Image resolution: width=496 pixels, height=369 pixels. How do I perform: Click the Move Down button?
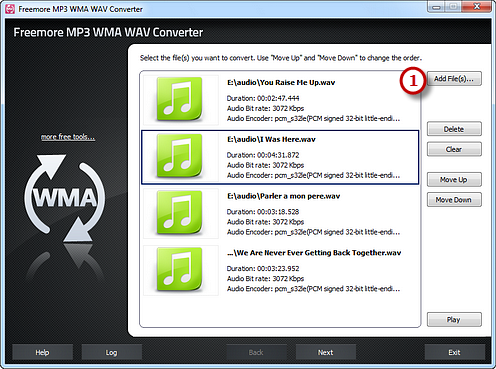tap(454, 200)
